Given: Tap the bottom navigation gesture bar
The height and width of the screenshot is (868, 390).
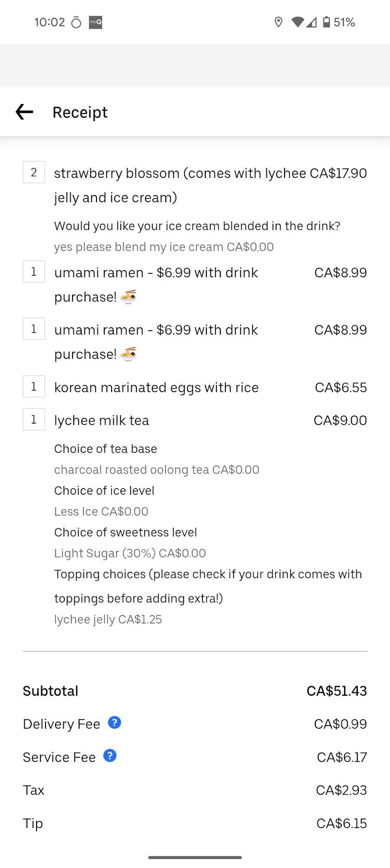Looking at the screenshot, I should click(x=195, y=857).
